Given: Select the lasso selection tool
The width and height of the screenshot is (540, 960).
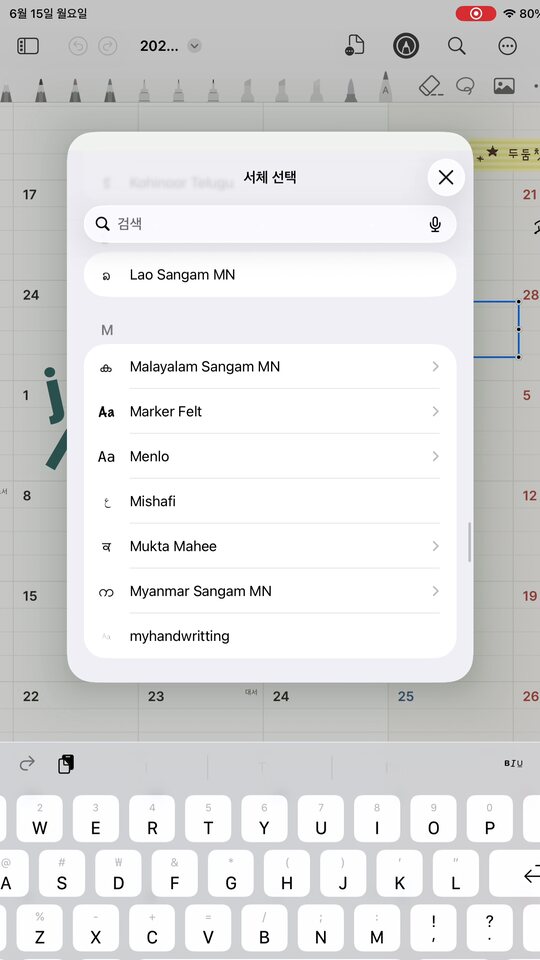Looking at the screenshot, I should [x=466, y=86].
